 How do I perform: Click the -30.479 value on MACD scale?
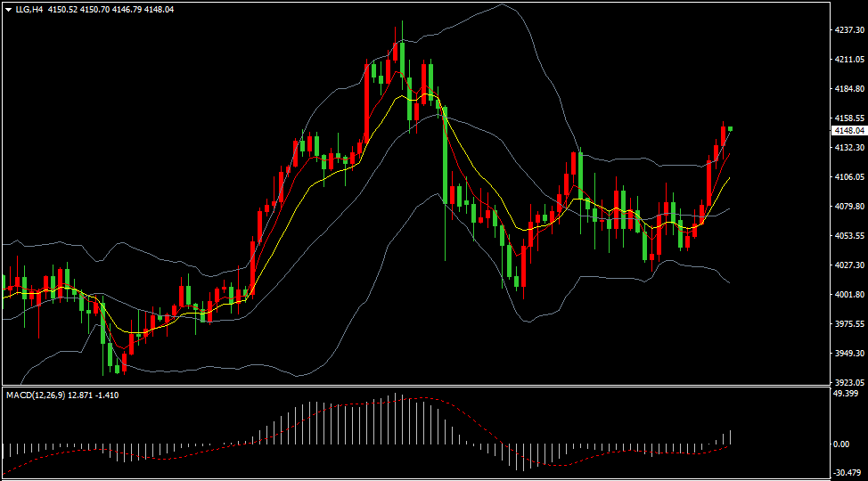tap(845, 473)
